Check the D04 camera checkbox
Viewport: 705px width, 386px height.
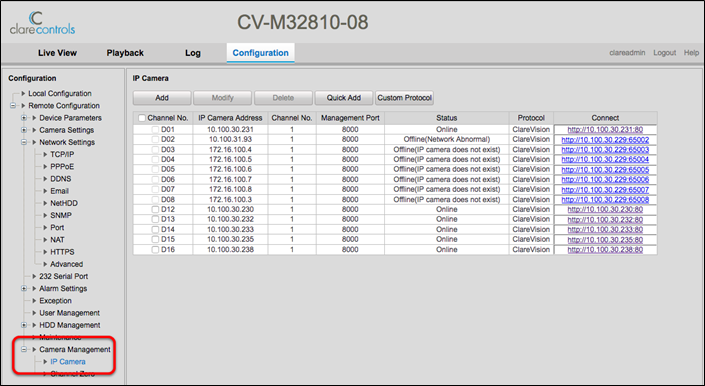155,160
